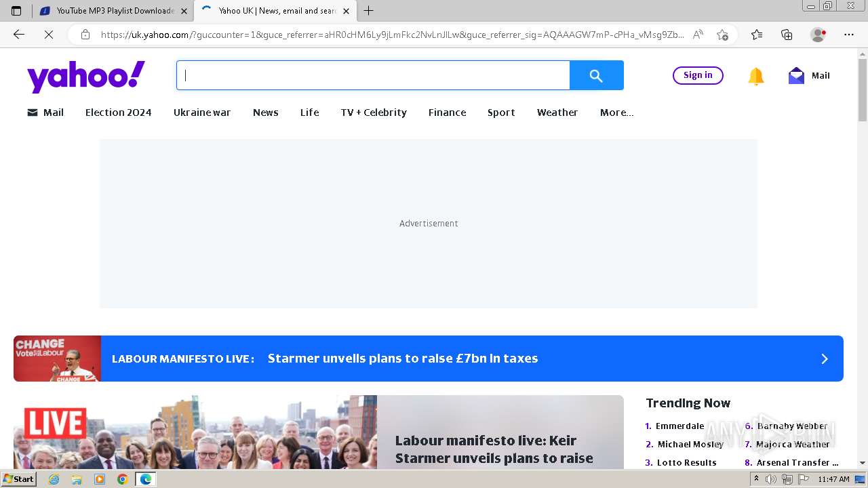868x488 pixels.
Task: Click the blue search magnifier button
Action: [x=596, y=75]
